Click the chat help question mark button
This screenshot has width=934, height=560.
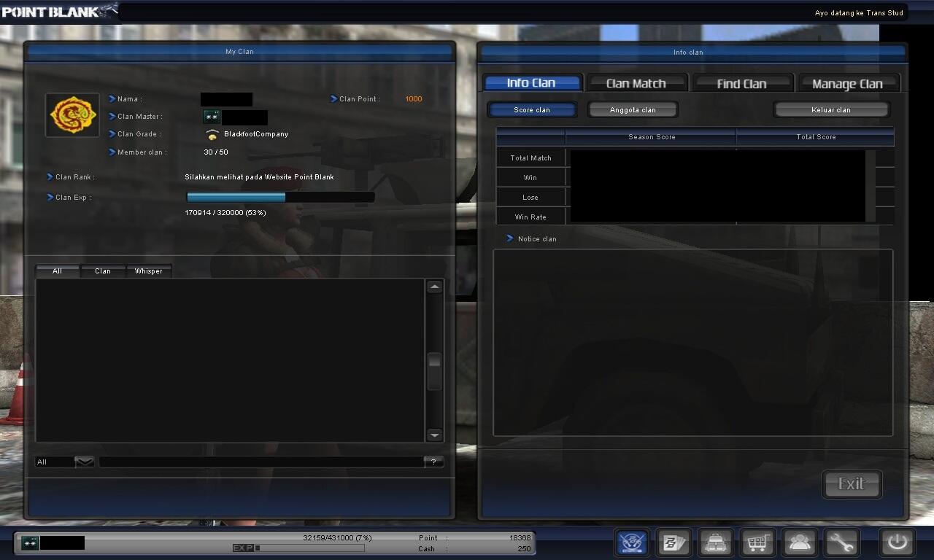[x=433, y=462]
